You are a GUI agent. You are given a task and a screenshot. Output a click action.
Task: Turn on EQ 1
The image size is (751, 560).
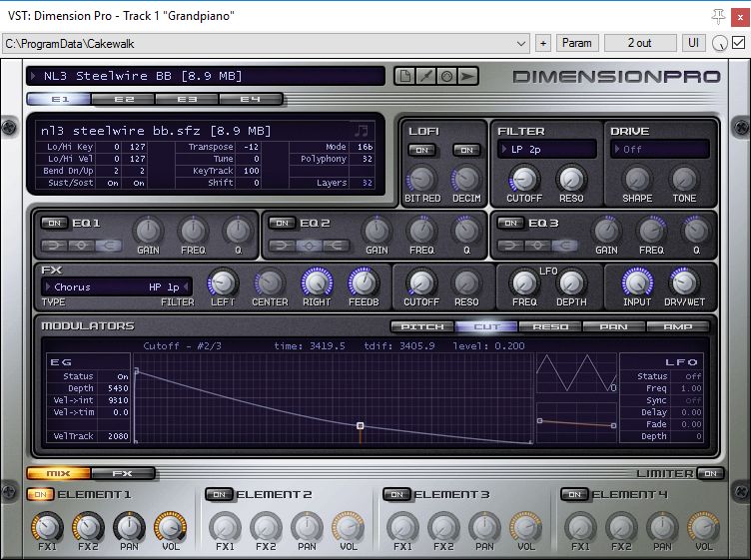55,223
